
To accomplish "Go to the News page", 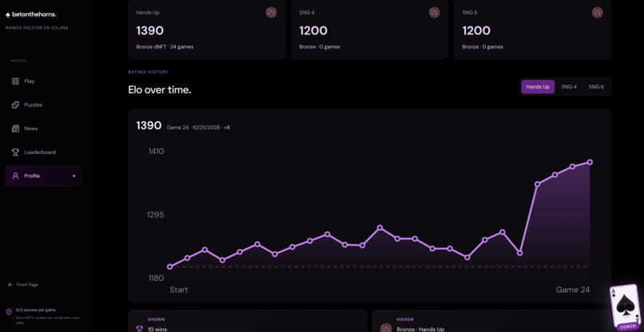I will point(43,128).
